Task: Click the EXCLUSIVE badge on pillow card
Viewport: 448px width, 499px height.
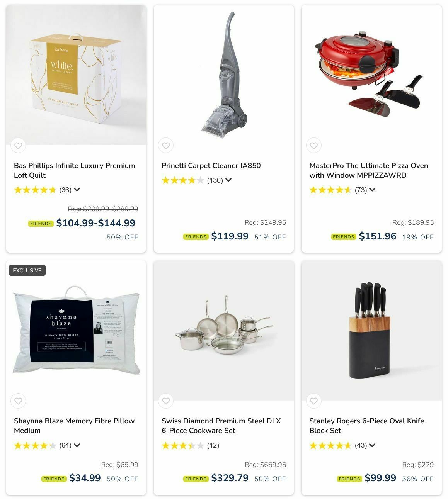Action: pyautogui.click(x=27, y=270)
